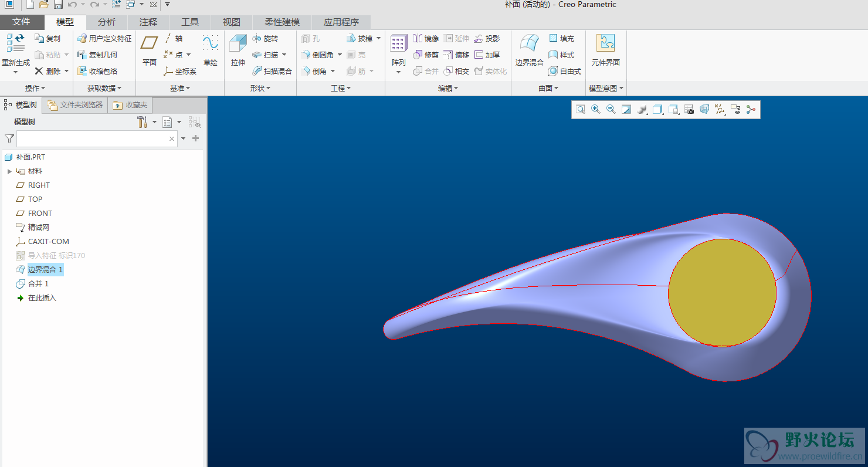Open the 工程 group dropdown
Screen dimensions: 868x467
341,88
